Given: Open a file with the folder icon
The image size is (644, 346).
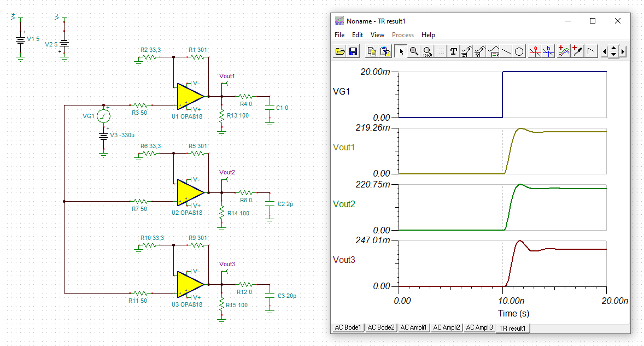Looking at the screenshot, I should pyautogui.click(x=340, y=51).
